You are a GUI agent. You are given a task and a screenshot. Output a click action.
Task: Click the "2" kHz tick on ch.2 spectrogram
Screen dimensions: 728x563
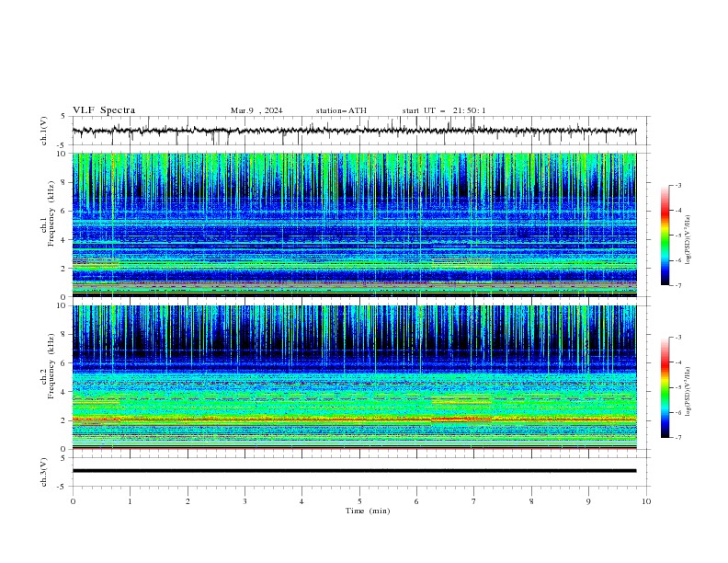point(65,420)
